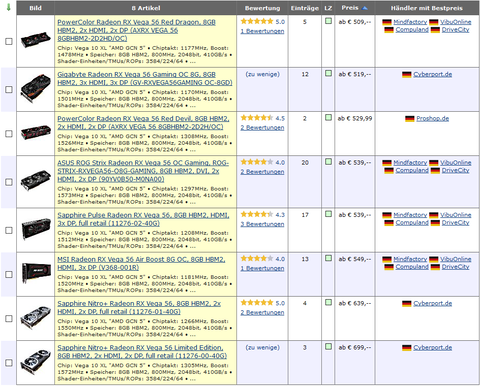Check the Sapphire Nitro+ Limited Edition checkbox
The width and height of the screenshot is (480, 386).
[9, 363]
